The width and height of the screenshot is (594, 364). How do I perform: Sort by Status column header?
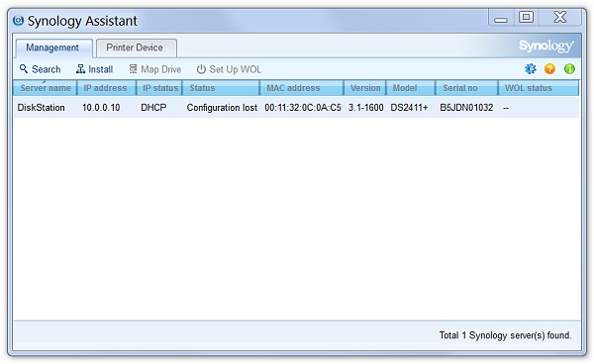click(221, 88)
